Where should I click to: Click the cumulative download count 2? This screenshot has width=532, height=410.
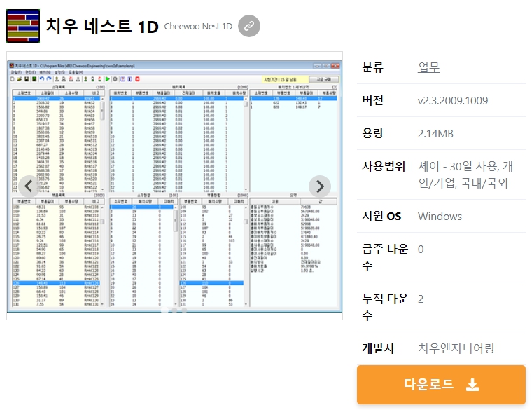point(421,299)
